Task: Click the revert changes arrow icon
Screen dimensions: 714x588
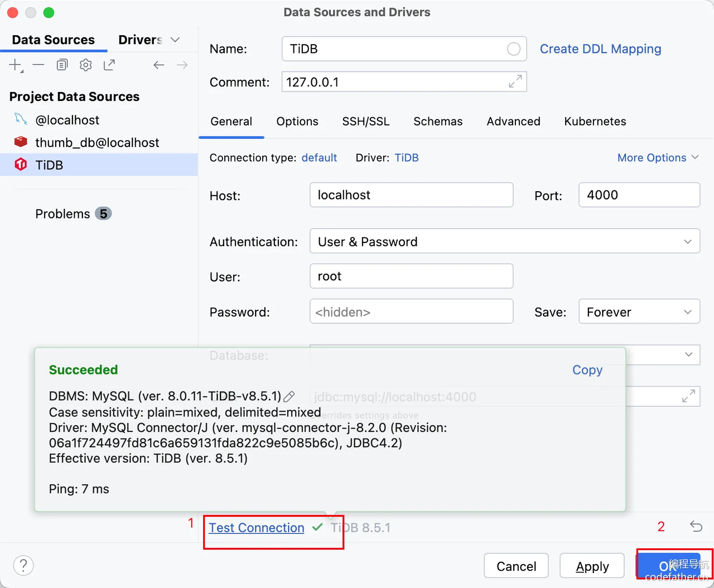Action: [696, 526]
